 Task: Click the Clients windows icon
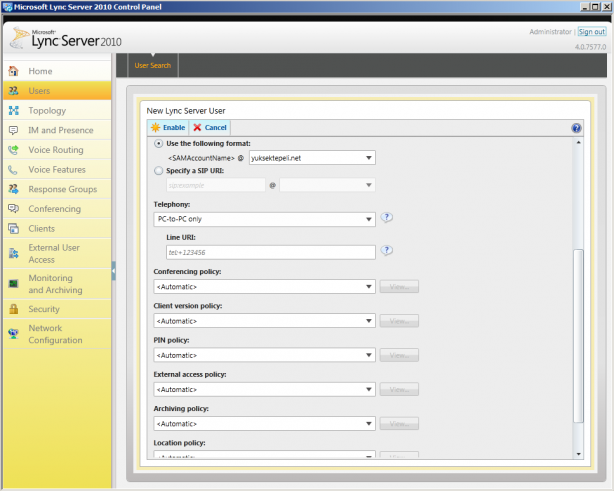click(13, 228)
